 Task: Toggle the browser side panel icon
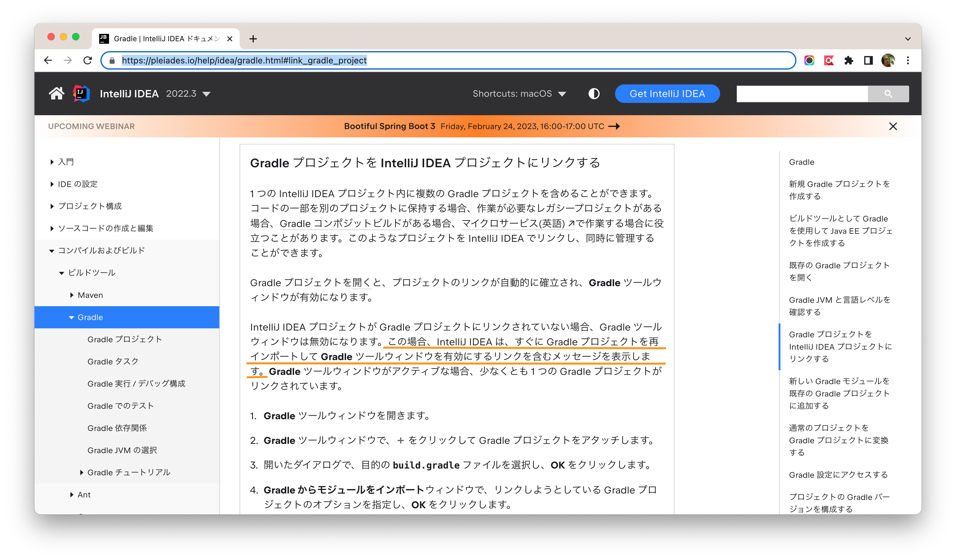tap(868, 60)
